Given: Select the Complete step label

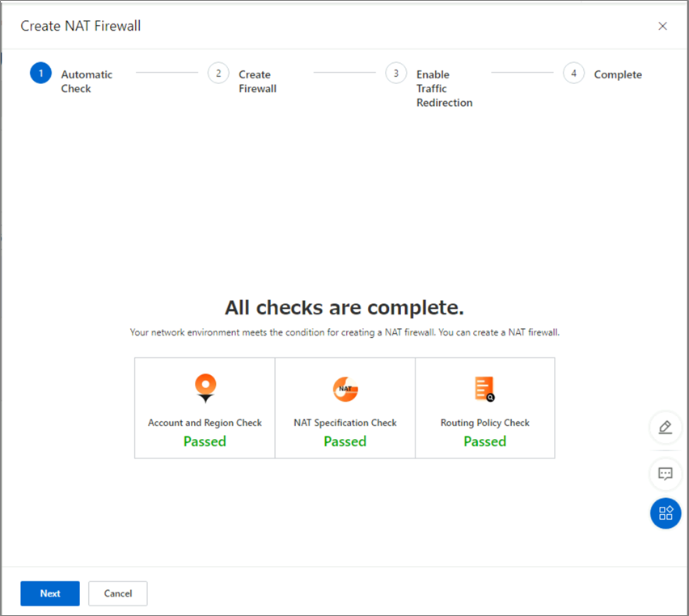Looking at the screenshot, I should 618,74.
